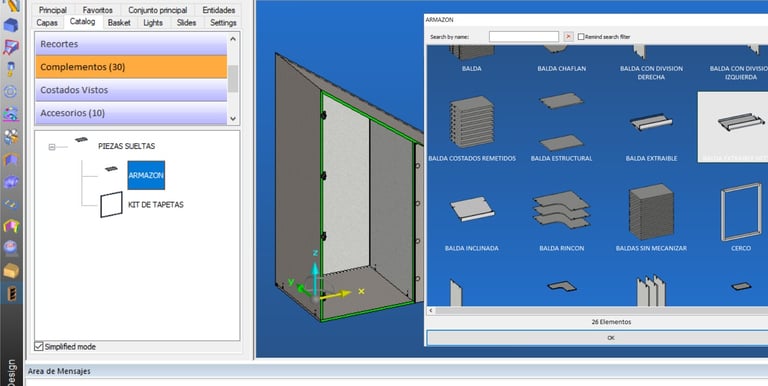Screen dimensions: 768x386
Task: Focus the Search by name field
Action: tap(524, 37)
